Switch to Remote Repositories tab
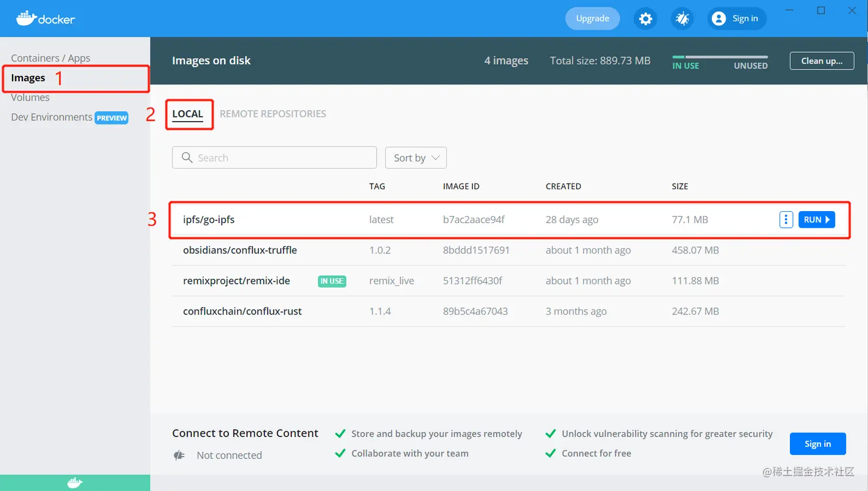 pyautogui.click(x=273, y=114)
